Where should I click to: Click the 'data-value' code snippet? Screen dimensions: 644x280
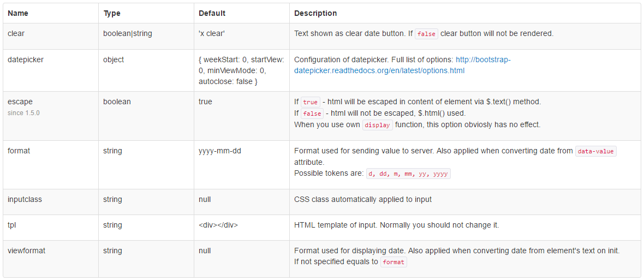(x=596, y=151)
